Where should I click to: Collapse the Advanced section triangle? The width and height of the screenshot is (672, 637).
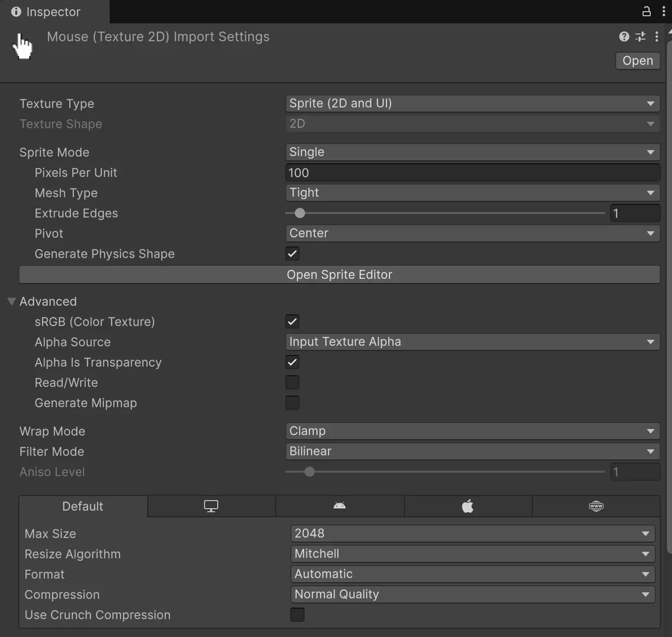[x=12, y=301]
